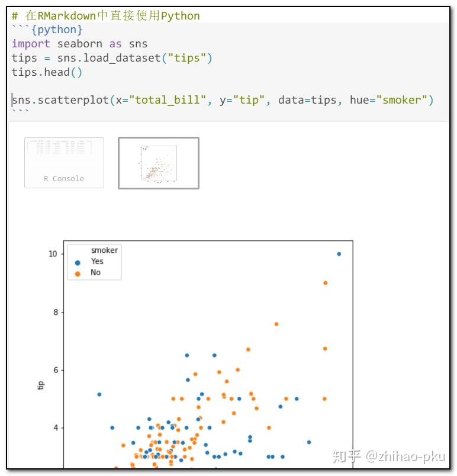Select the comment line about RMarkdown and Python
The height and width of the screenshot is (476, 457).
click(x=104, y=15)
